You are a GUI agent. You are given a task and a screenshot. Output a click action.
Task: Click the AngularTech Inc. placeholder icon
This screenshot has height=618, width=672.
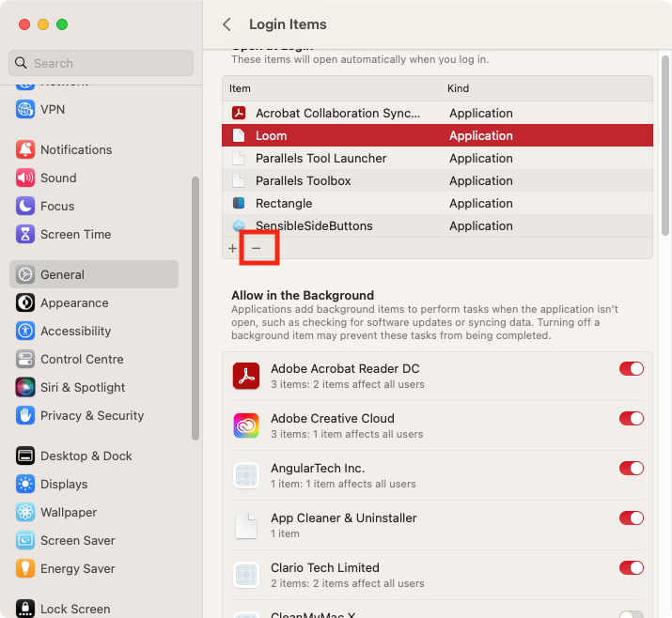tap(246, 475)
